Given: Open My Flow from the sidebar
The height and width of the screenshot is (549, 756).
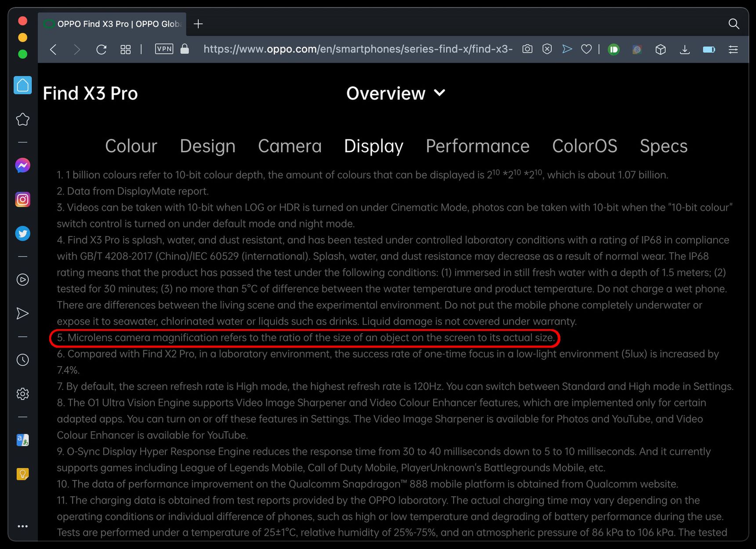Looking at the screenshot, I should tap(23, 313).
